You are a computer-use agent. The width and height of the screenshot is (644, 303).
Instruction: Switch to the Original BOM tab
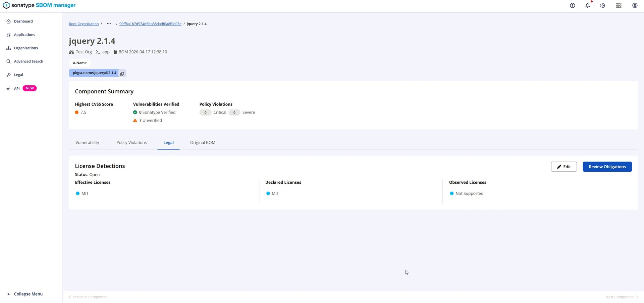[203, 143]
